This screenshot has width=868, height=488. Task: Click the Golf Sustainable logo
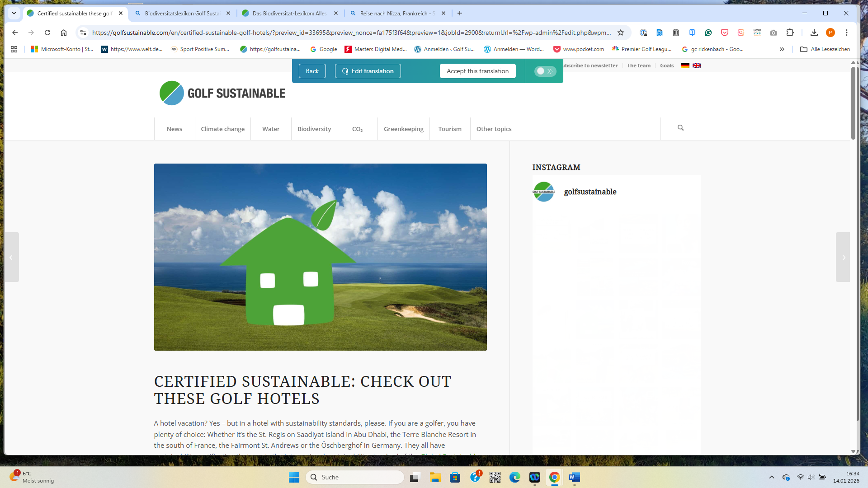[x=222, y=93]
